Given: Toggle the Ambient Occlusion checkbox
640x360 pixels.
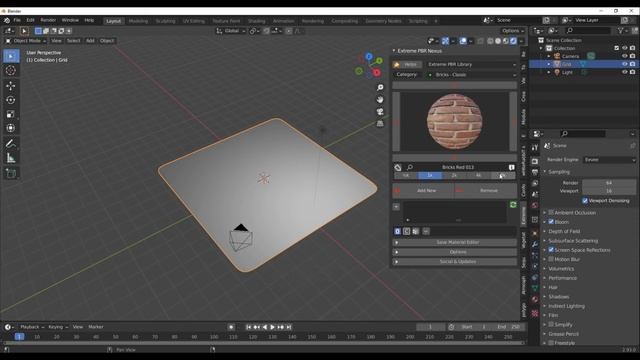Looking at the screenshot, I should tap(551, 213).
